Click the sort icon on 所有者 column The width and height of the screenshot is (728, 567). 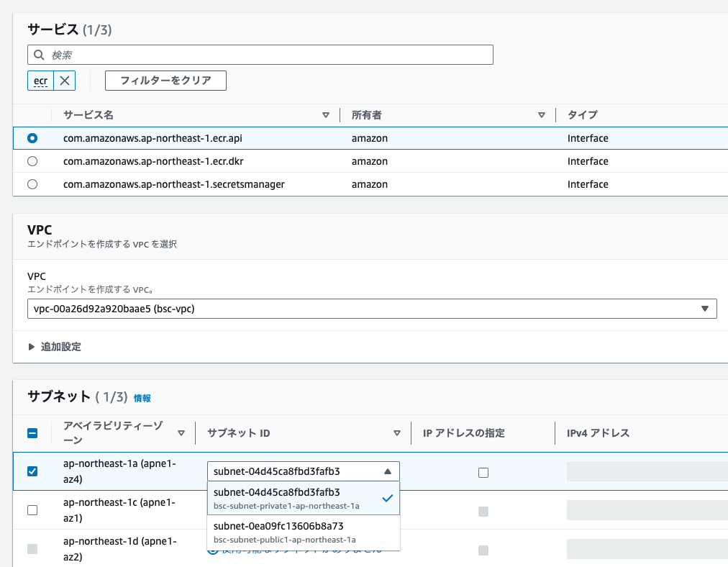[x=542, y=115]
